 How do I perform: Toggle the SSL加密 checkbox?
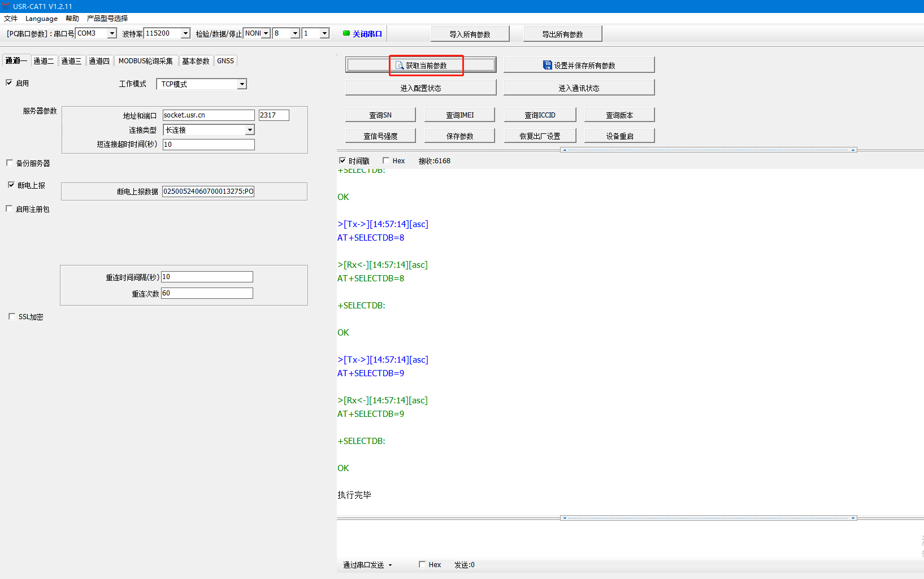[x=12, y=316]
